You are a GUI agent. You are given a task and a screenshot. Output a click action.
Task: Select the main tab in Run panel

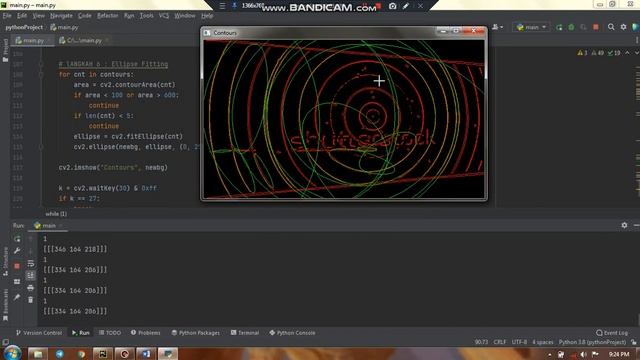pos(48,225)
